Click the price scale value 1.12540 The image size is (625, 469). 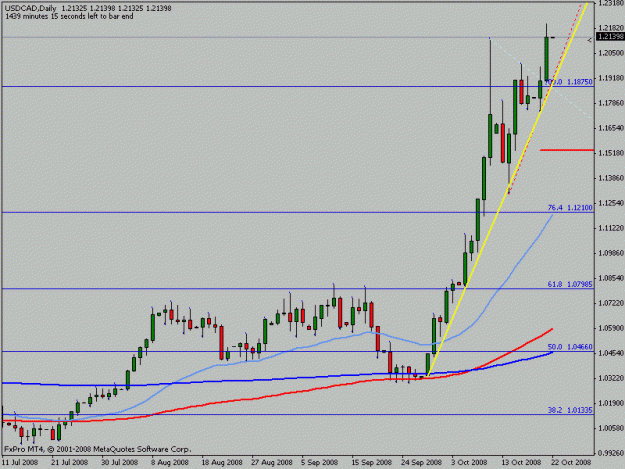click(x=611, y=203)
